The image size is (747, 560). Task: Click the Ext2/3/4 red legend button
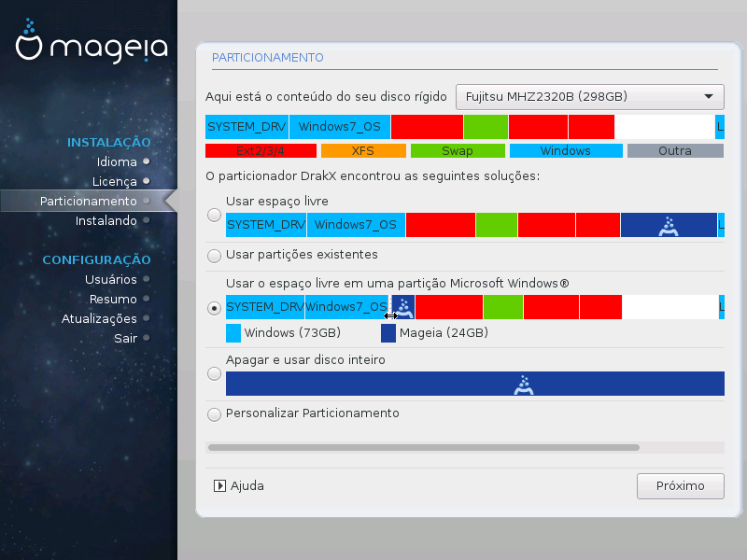[261, 150]
